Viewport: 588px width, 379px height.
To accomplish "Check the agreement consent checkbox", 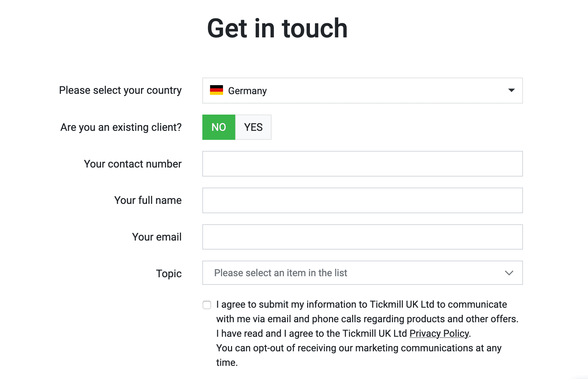I will pyautogui.click(x=207, y=305).
